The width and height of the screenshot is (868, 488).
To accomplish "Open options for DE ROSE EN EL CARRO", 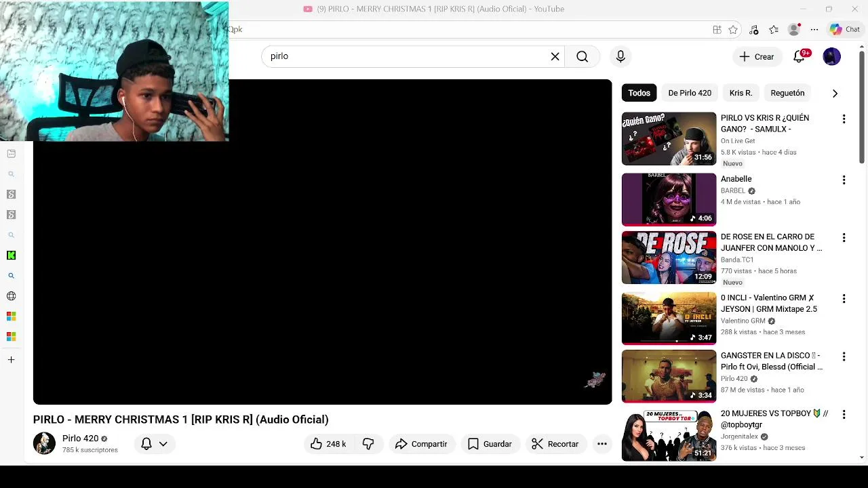I will [844, 238].
